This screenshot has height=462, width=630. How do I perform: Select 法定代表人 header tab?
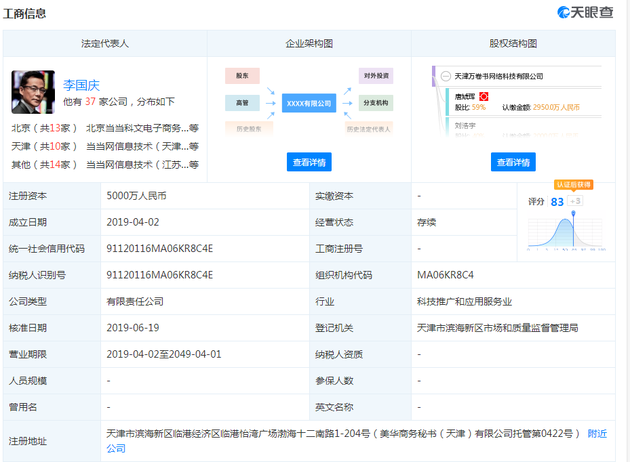pos(105,43)
